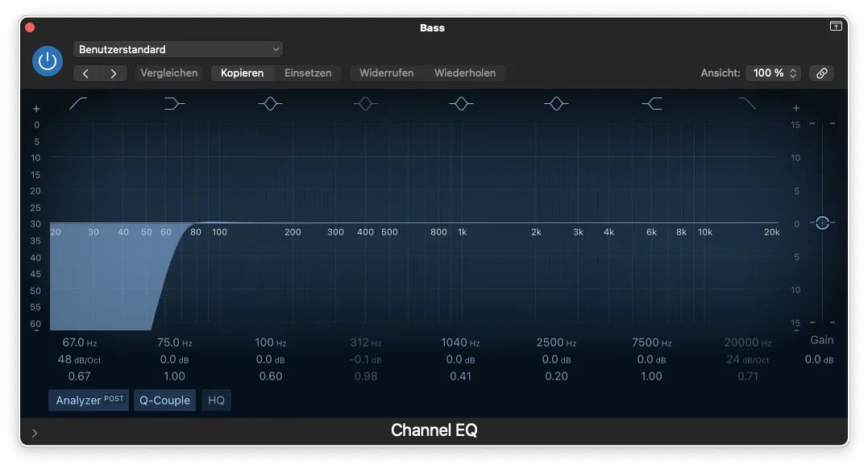Toggle the 1040 Hz bell band icon

460,103
